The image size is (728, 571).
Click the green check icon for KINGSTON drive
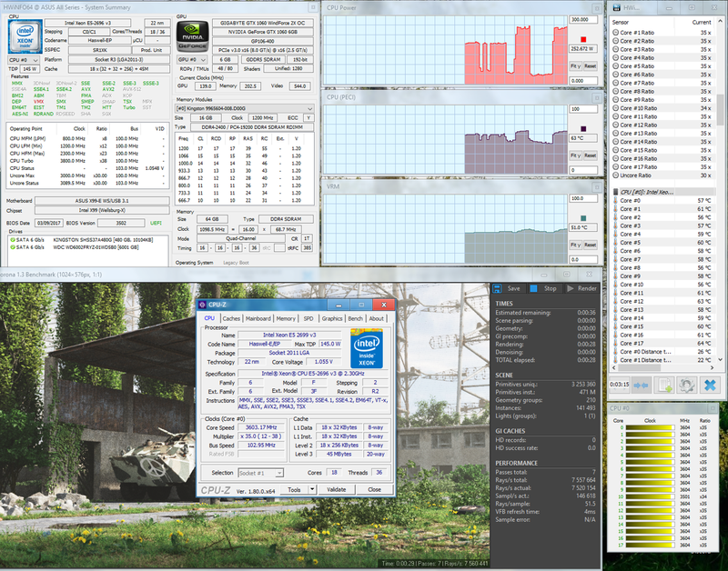[x=13, y=240]
